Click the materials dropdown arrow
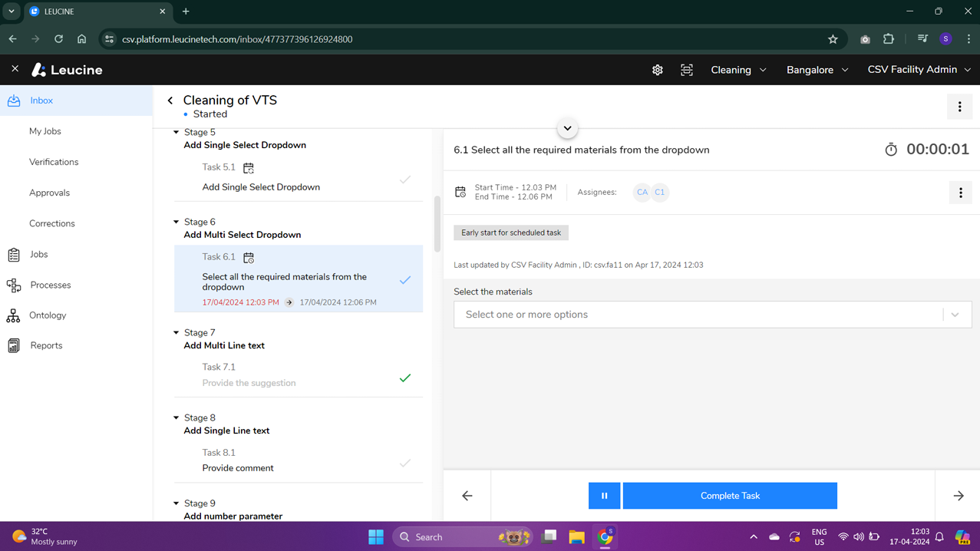980x551 pixels. click(955, 315)
